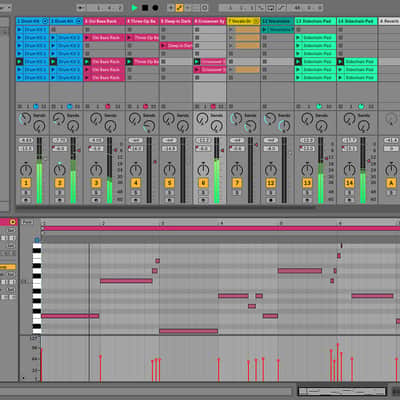Select the 5 Deep in Dark track header

pyautogui.click(x=176, y=21)
